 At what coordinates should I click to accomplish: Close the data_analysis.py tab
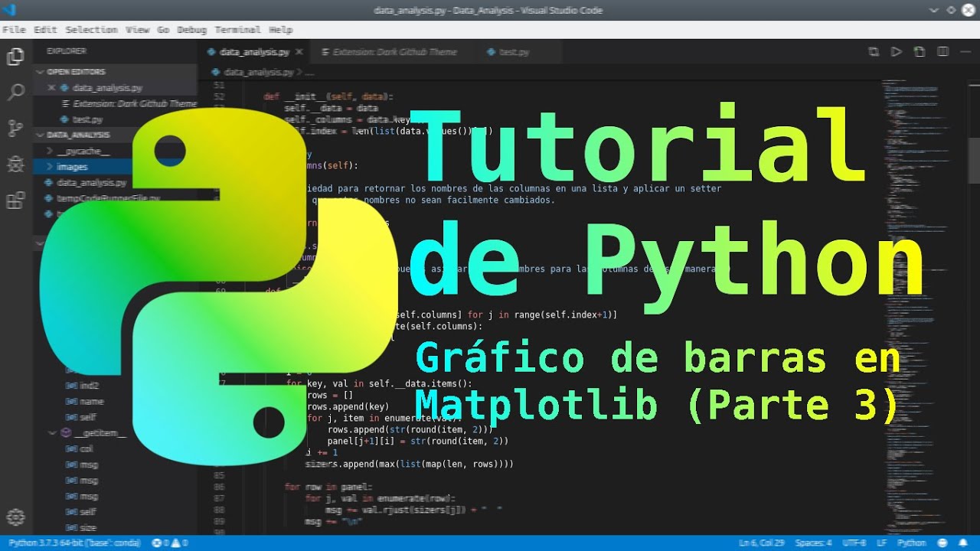pyautogui.click(x=299, y=52)
